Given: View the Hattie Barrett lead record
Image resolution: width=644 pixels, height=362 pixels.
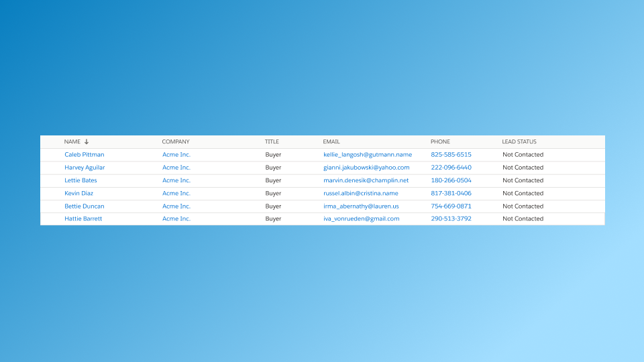Looking at the screenshot, I should click(83, 219).
